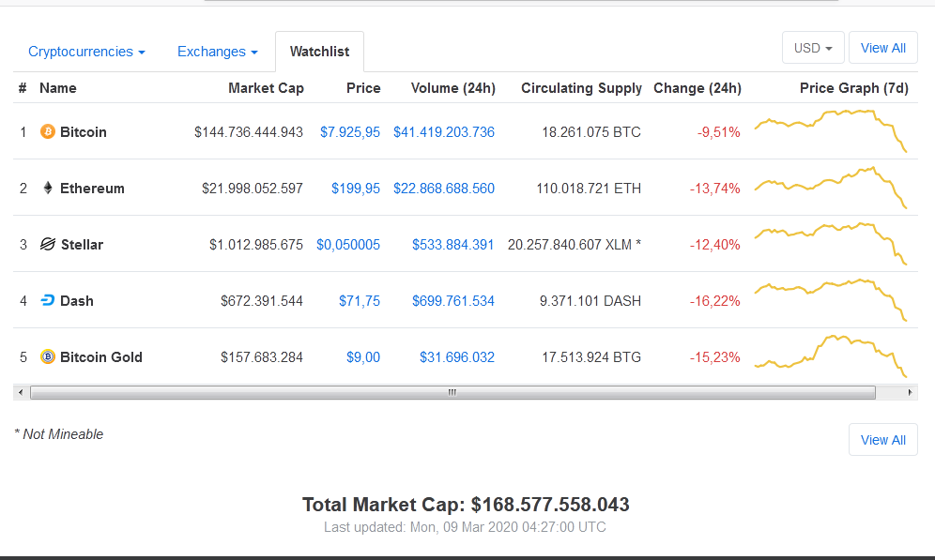Image resolution: width=935 pixels, height=560 pixels.
Task: Click the Dash logo icon
Action: coord(48,300)
